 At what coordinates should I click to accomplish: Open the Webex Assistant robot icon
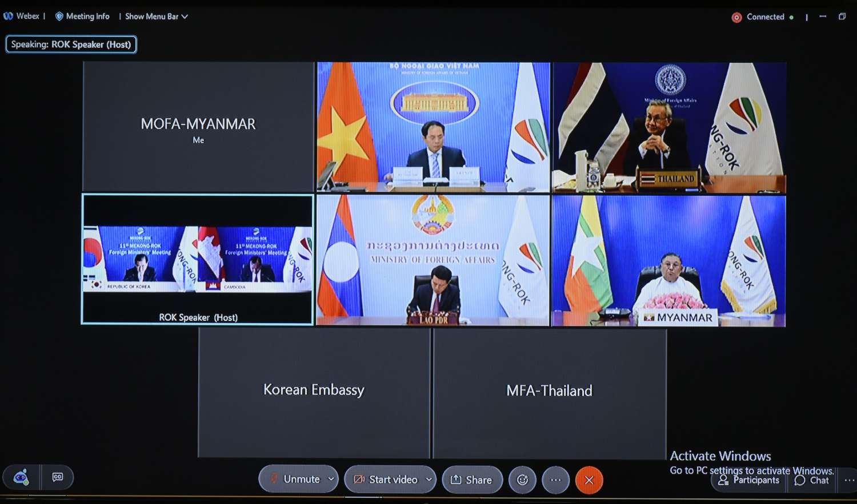pos(21,478)
